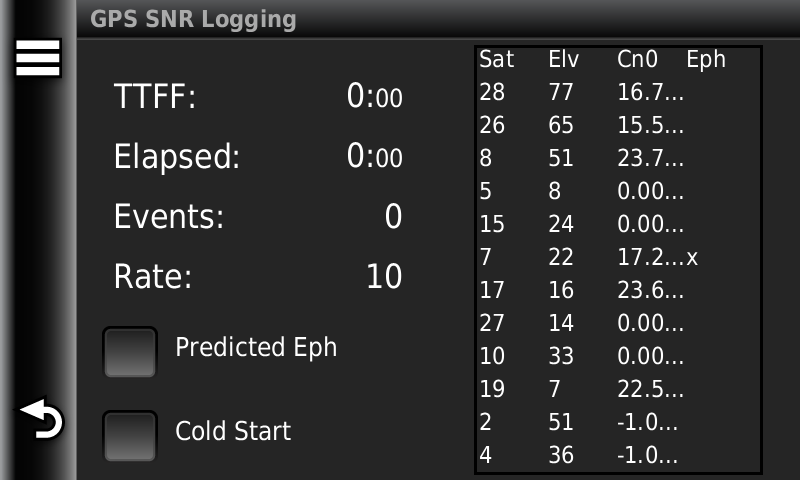
Task: Click the Elapsed time value
Action: click(x=374, y=157)
